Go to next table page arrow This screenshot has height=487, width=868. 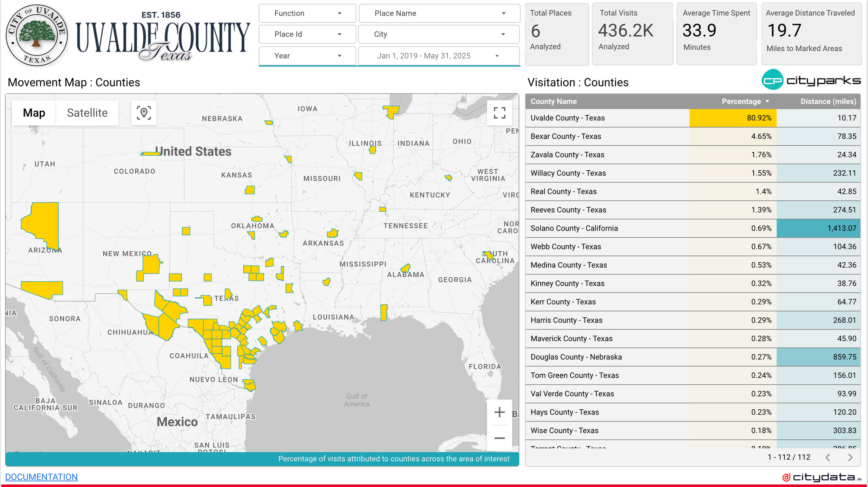coord(850,457)
